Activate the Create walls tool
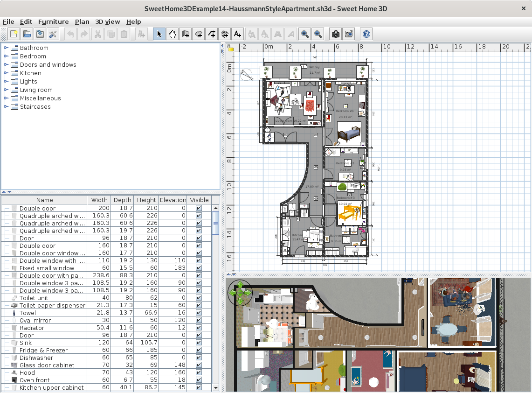The image size is (532, 393). click(186, 34)
